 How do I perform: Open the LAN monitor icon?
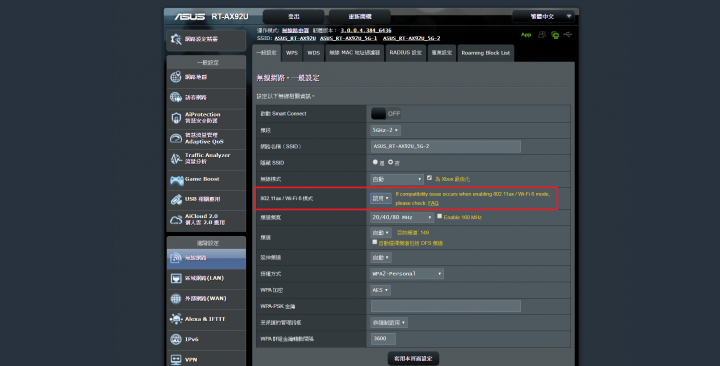(176, 278)
